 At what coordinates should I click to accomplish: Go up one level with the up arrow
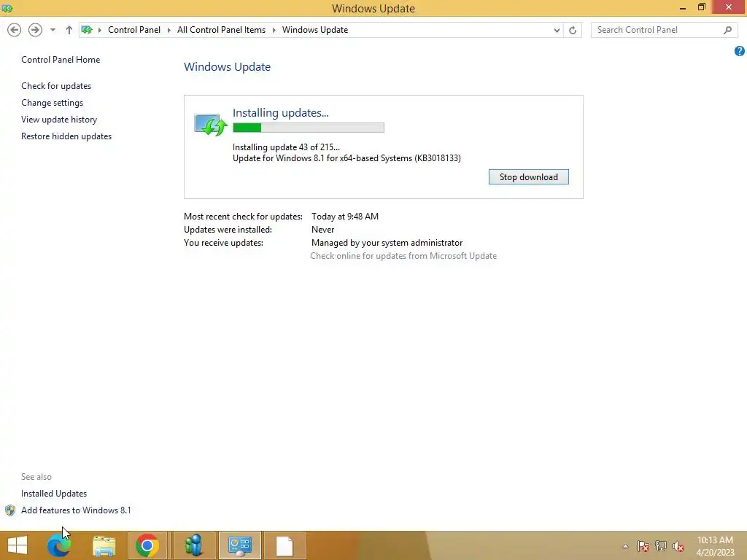(69, 30)
